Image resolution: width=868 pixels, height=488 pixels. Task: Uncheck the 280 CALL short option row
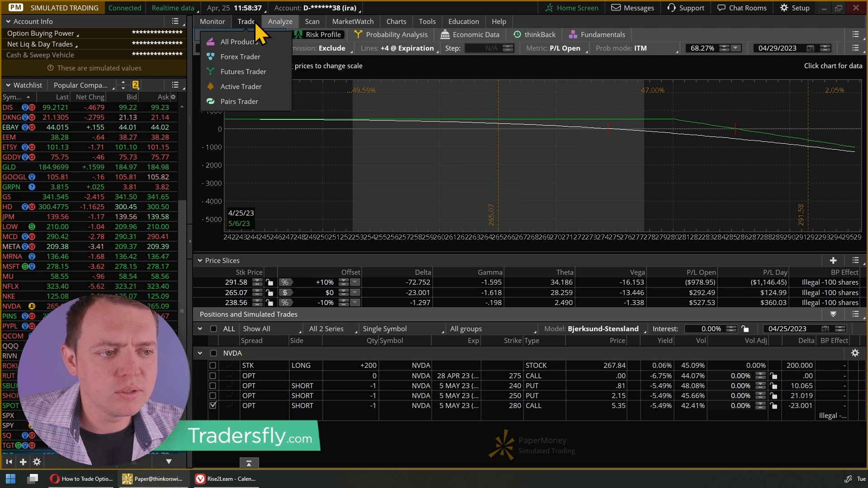click(212, 405)
